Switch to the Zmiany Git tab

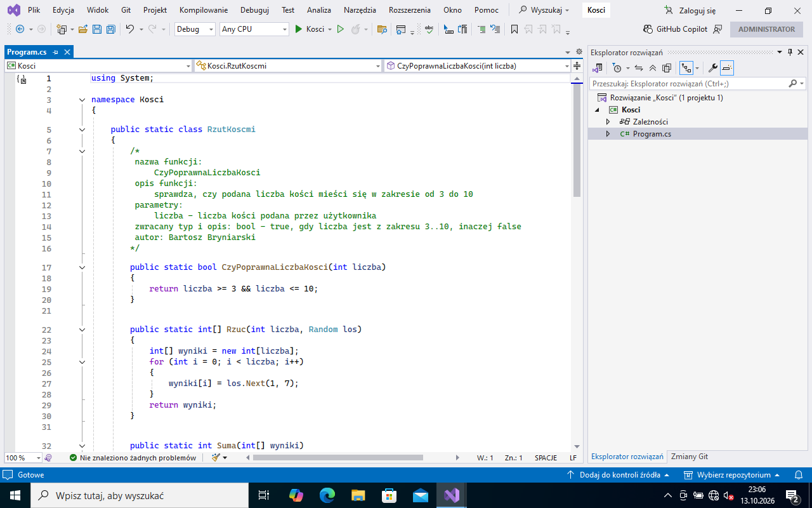tap(690, 457)
